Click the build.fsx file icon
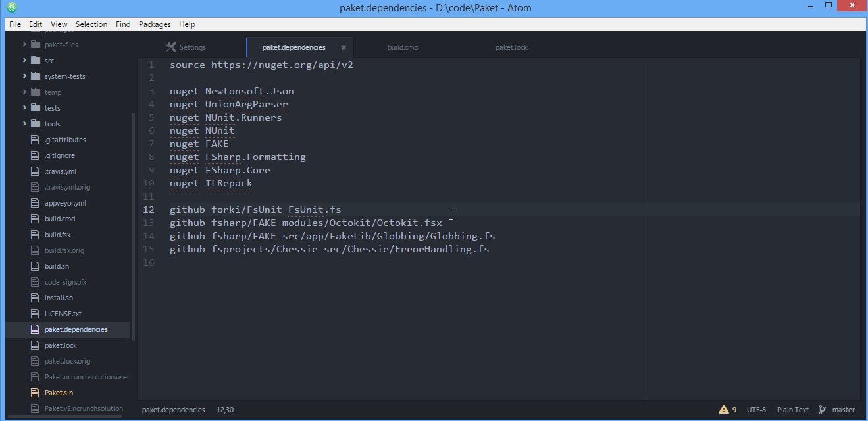The image size is (868, 421). tap(36, 235)
